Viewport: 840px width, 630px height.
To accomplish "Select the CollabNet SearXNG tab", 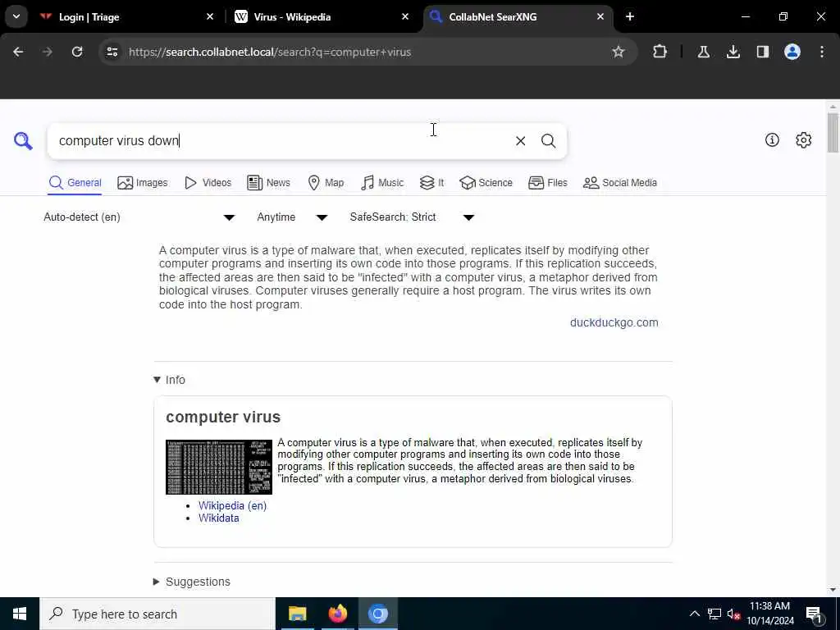I will [518, 16].
